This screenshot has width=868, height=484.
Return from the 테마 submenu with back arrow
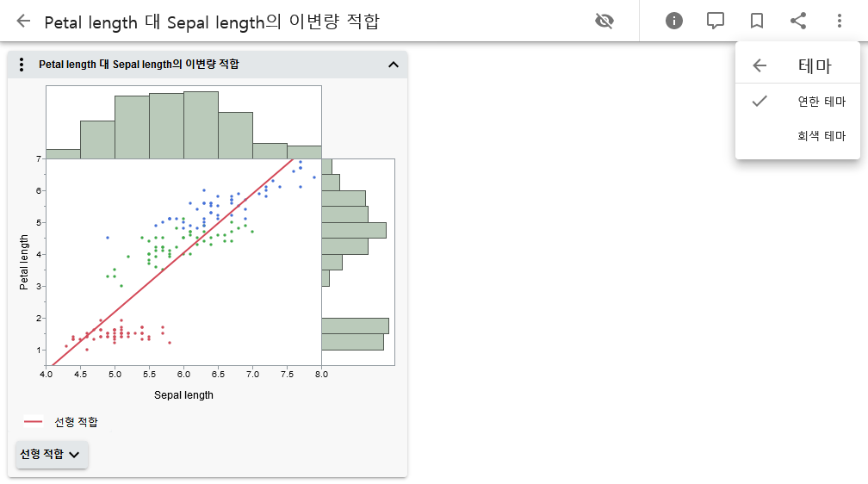759,65
